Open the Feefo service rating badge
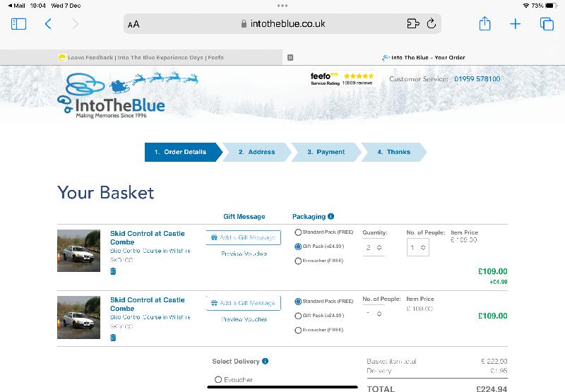Screen dimensions: 565x392 point(342,78)
